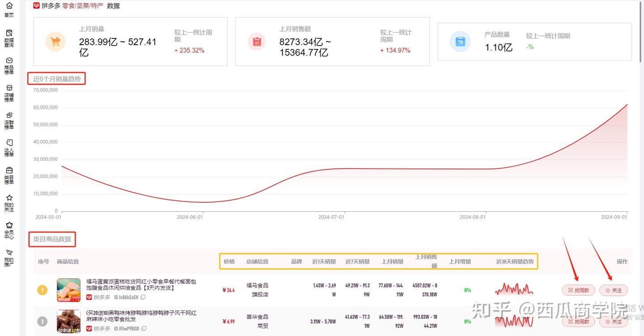Click the 283.99亿 ~ 527.41亿 sales volume value
Viewport: 644px width, 336px height.
(x=118, y=47)
